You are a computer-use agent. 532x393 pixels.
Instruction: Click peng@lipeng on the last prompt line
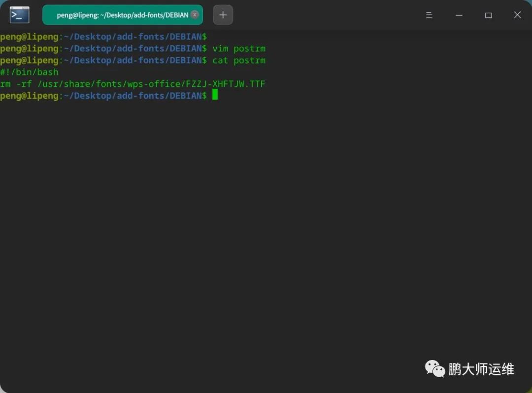[x=29, y=95]
